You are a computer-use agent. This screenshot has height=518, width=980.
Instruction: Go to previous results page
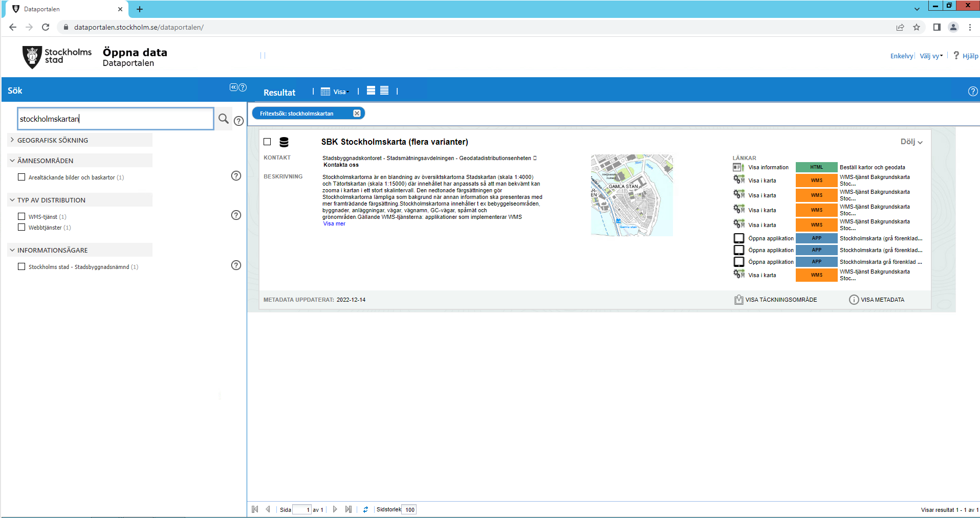(268, 509)
